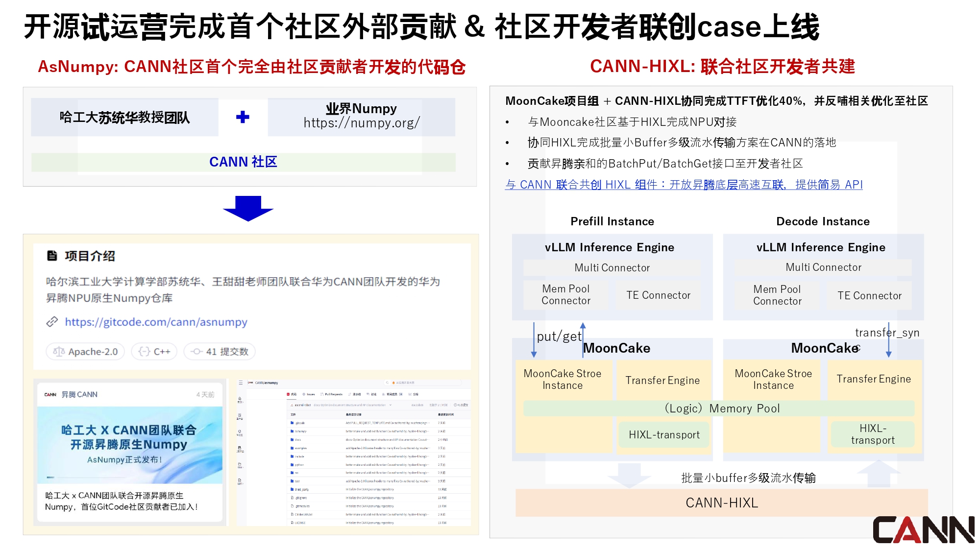The width and height of the screenshot is (980, 551).
Task: Open the Issues tab in repo view
Action: [309, 394]
